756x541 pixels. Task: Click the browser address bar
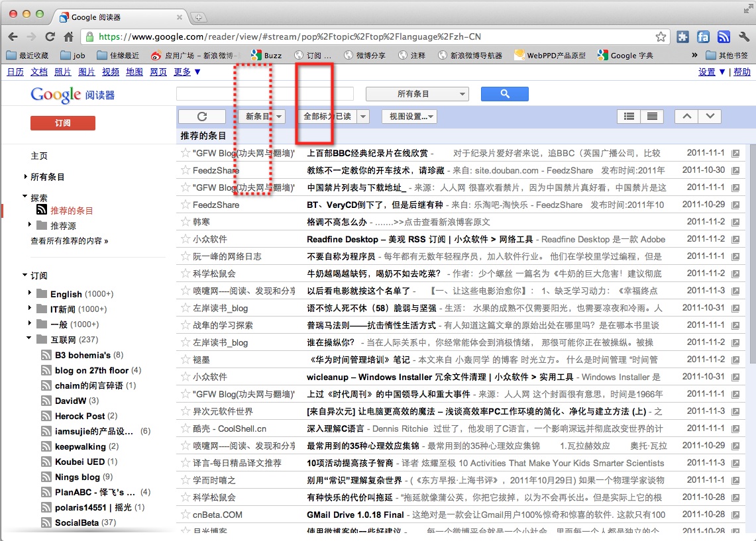tap(374, 36)
